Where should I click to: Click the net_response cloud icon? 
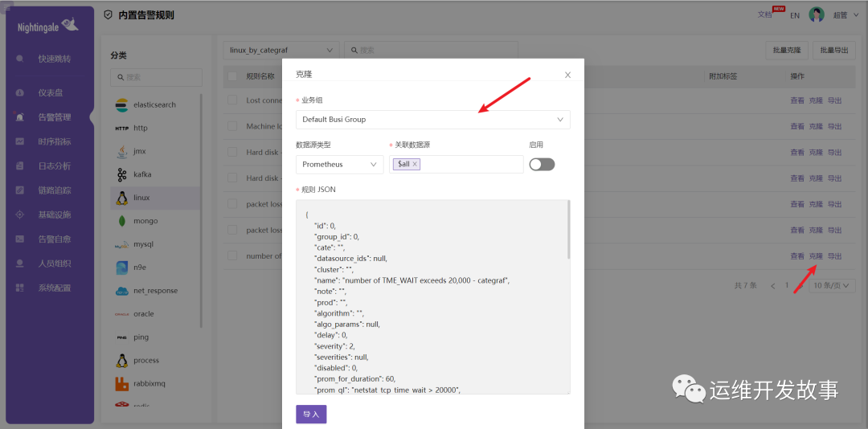[x=122, y=291]
